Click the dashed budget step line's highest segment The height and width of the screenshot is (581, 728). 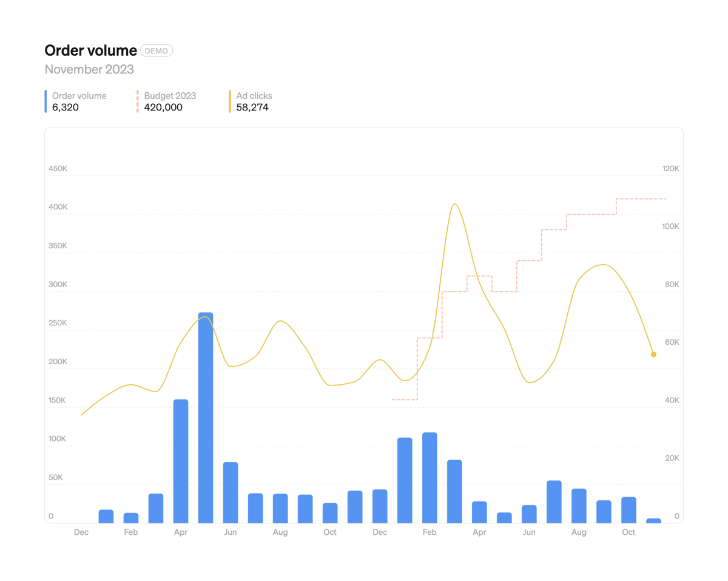pyautogui.click(x=640, y=198)
